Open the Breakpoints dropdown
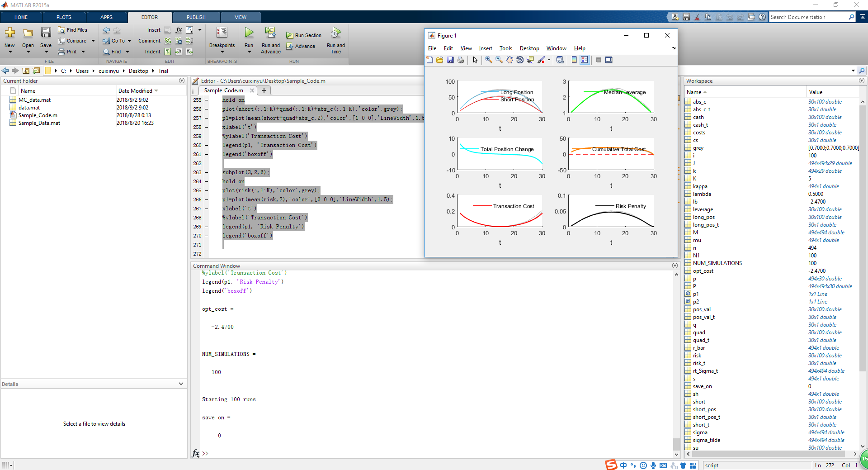This screenshot has height=470, width=868. (222, 52)
